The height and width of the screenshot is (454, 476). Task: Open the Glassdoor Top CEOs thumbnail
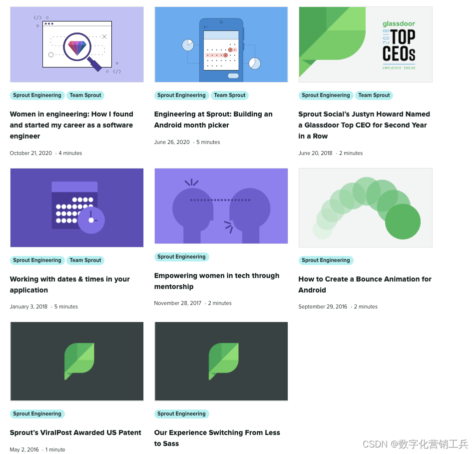[x=366, y=44]
